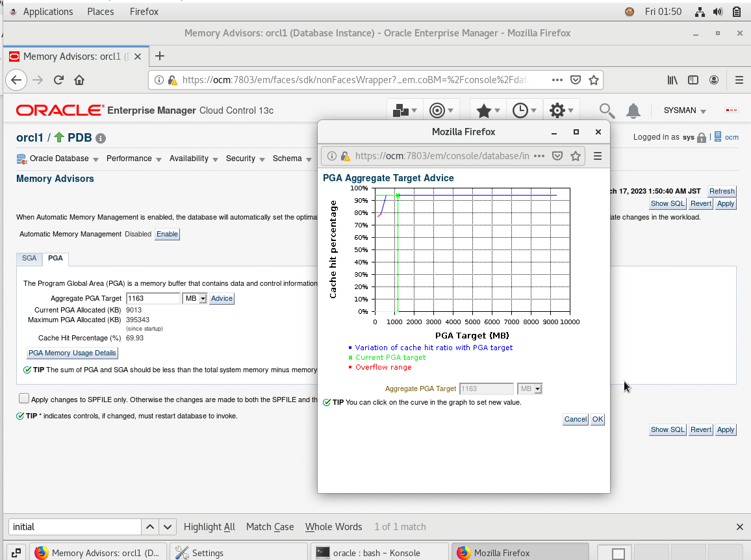Bookmark page with main window star
The image size is (751, 560).
click(x=594, y=80)
